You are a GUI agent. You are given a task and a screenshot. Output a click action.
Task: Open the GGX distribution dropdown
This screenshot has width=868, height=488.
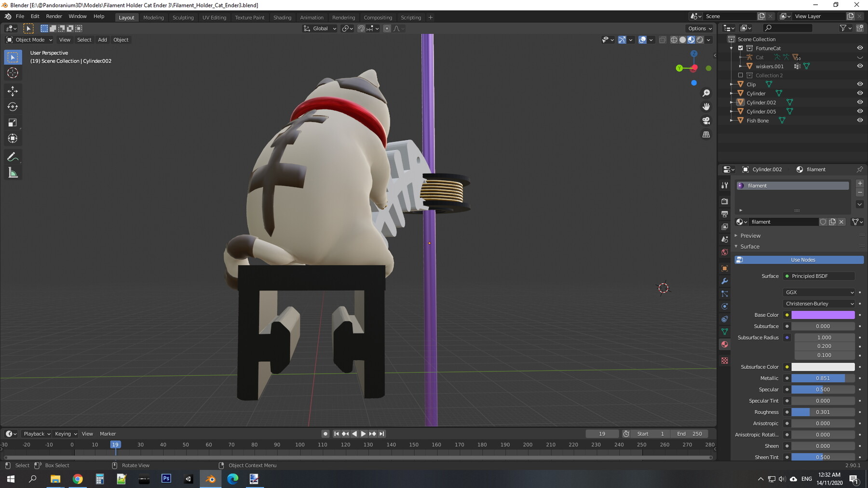pos(819,292)
